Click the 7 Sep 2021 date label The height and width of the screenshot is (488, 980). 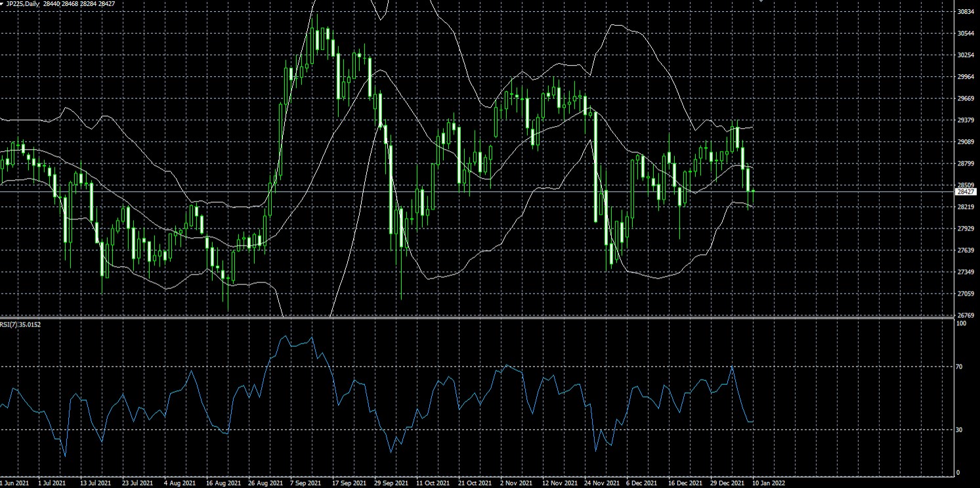pyautogui.click(x=303, y=483)
